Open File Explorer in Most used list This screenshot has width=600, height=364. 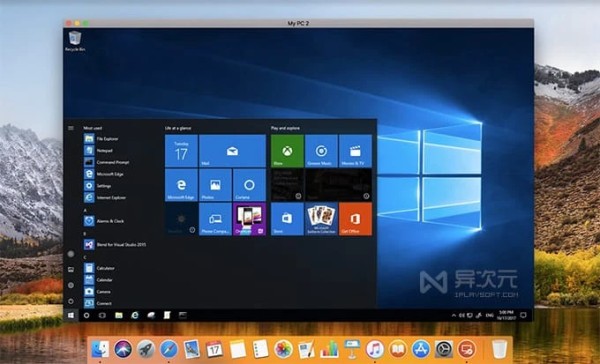click(101, 139)
